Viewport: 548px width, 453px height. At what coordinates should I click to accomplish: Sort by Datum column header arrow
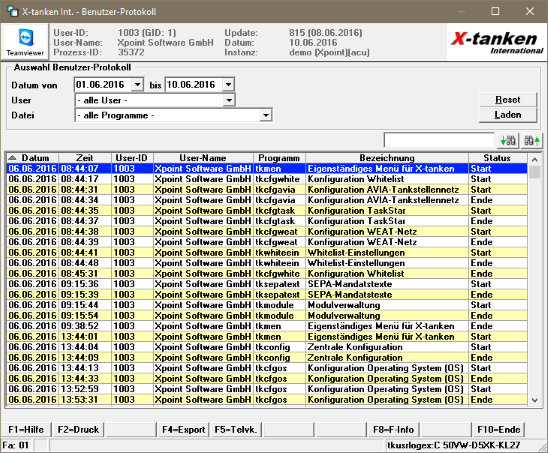[12, 158]
